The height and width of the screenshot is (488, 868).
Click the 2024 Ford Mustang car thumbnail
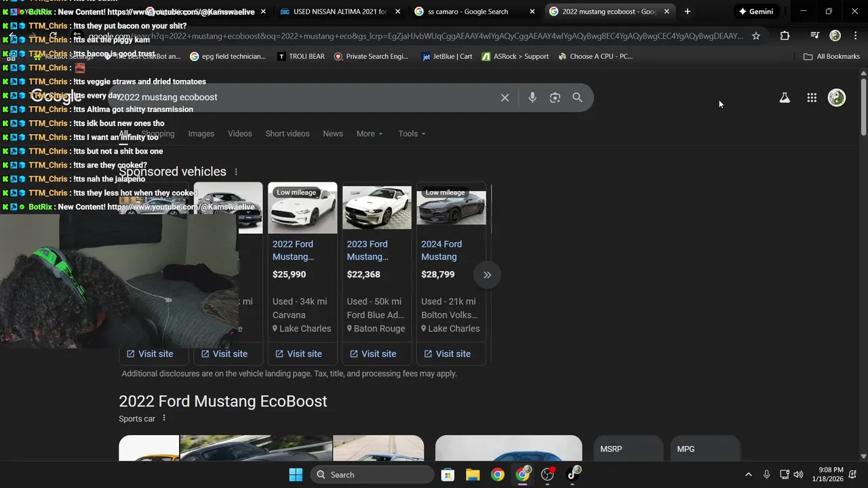coord(451,208)
